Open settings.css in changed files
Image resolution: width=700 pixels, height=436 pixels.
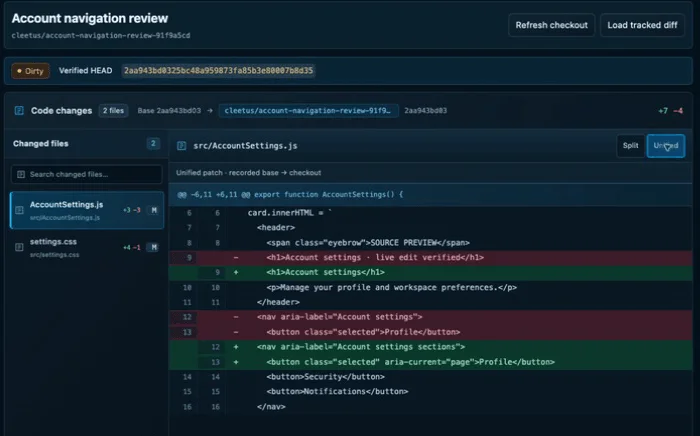pyautogui.click(x=87, y=247)
